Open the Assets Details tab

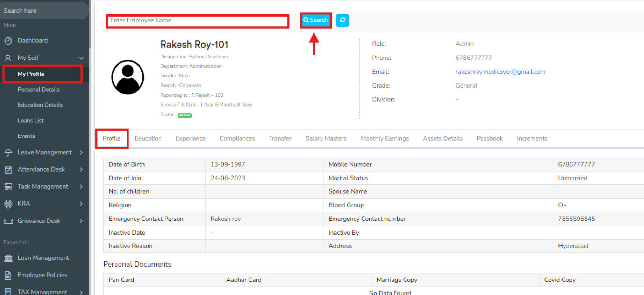443,139
